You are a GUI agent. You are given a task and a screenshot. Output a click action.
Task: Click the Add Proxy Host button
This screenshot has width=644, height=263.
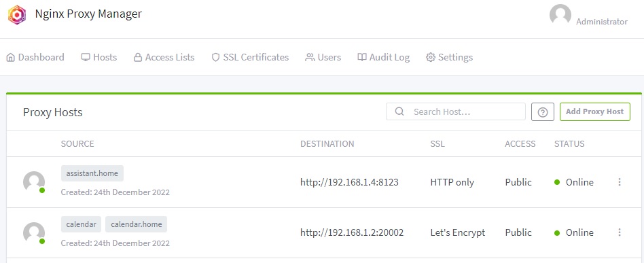click(x=594, y=111)
